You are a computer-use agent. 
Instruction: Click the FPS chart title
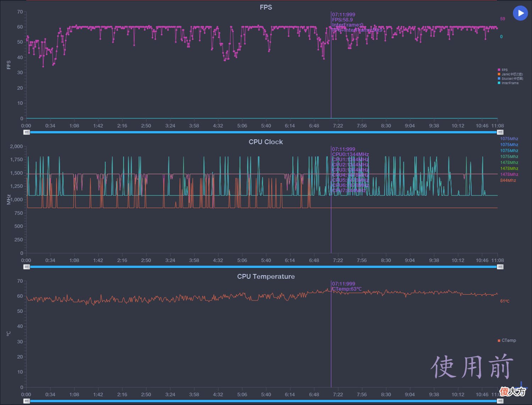pyautogui.click(x=266, y=7)
